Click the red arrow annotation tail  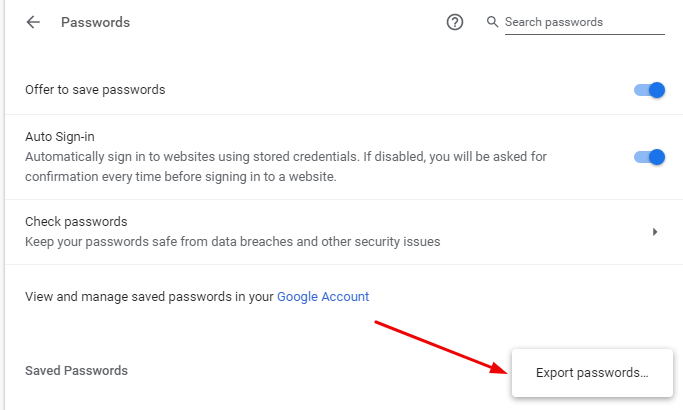coord(377,323)
